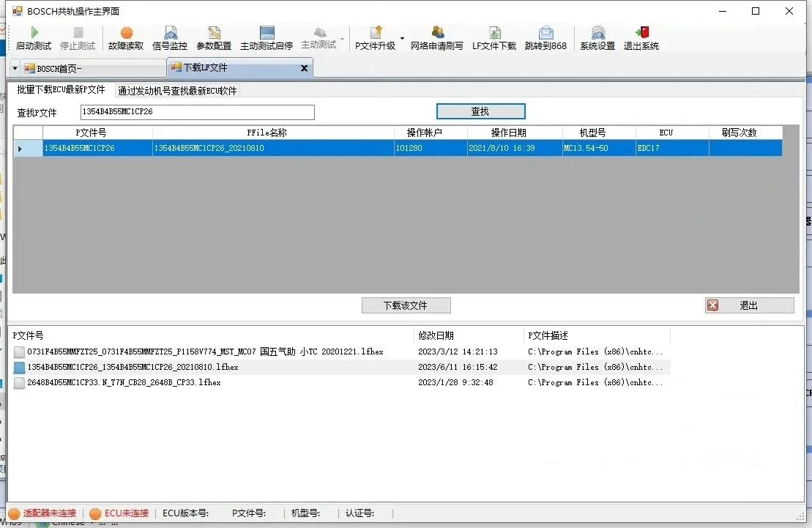This screenshot has width=812, height=528.
Task: Click the 停止测试 stop test icon
Action: tap(78, 33)
